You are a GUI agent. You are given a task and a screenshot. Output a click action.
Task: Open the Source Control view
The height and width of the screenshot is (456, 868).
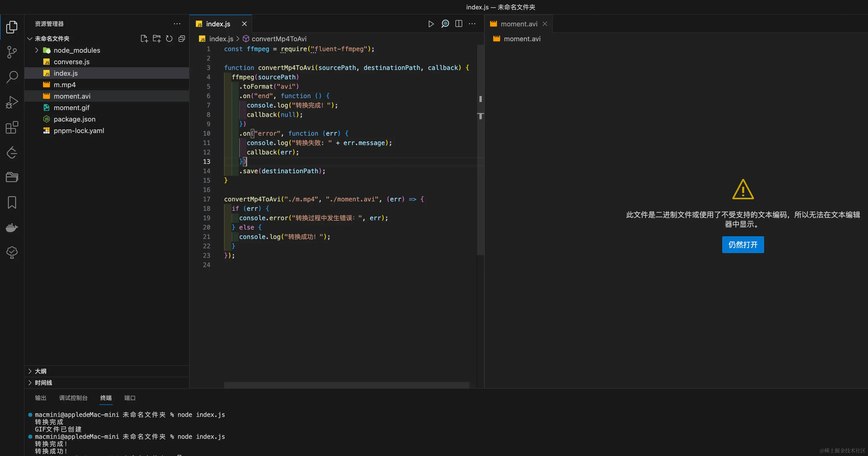12,52
